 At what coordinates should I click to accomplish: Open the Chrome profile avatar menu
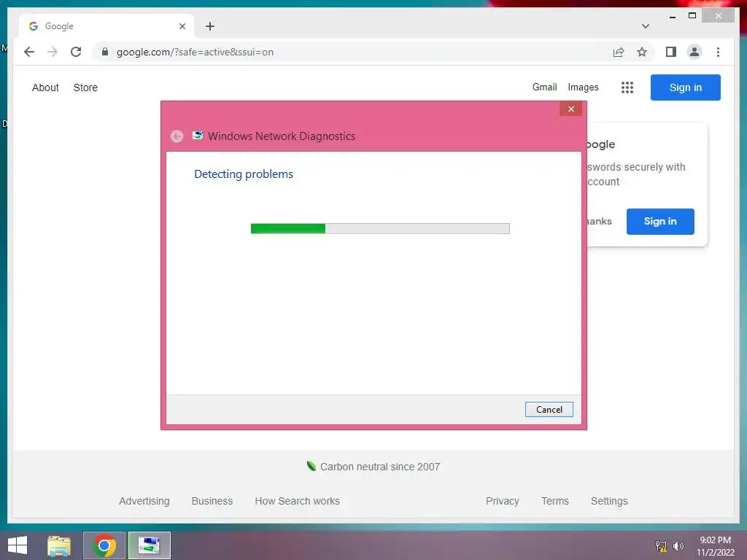point(694,52)
